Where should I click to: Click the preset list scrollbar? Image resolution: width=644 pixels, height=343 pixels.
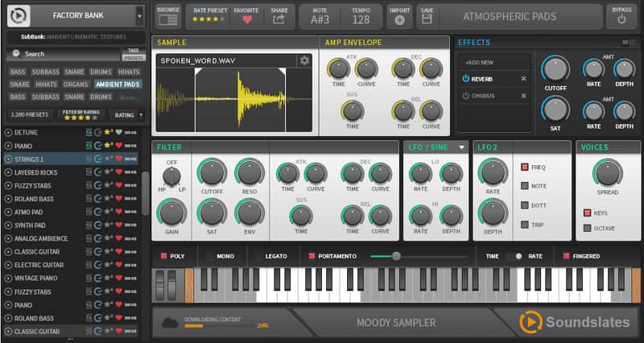[x=145, y=193]
